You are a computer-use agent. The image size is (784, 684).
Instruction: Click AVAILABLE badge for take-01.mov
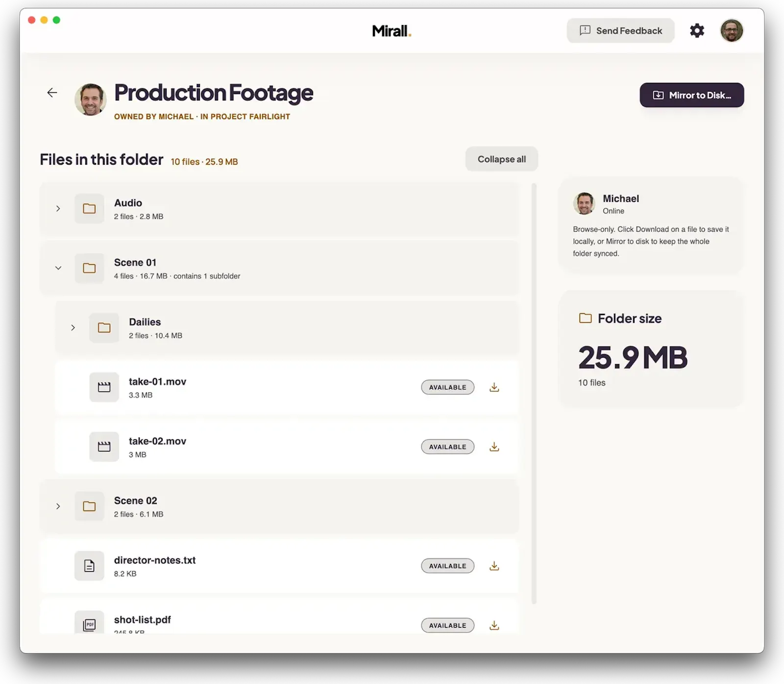point(448,387)
